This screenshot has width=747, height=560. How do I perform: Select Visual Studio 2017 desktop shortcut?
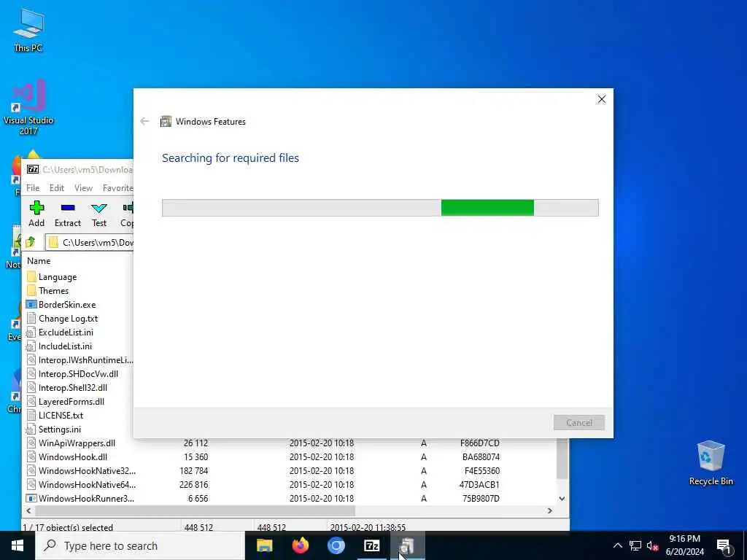(28, 107)
